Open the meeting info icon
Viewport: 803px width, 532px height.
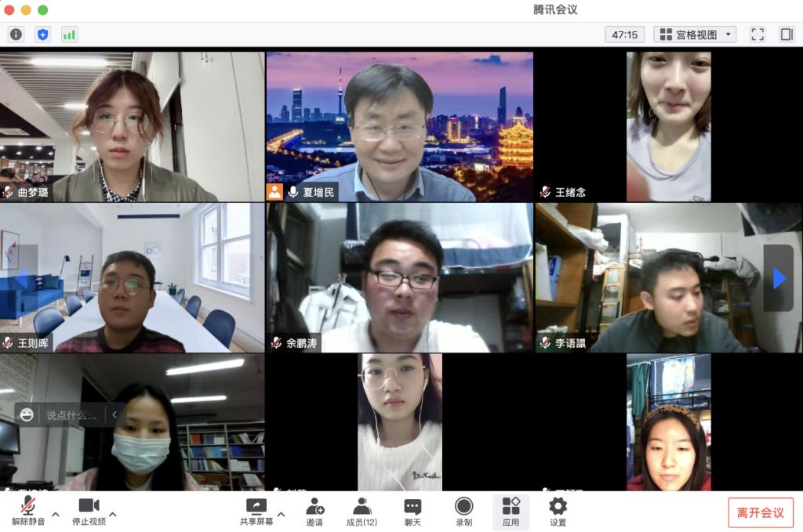(16, 34)
